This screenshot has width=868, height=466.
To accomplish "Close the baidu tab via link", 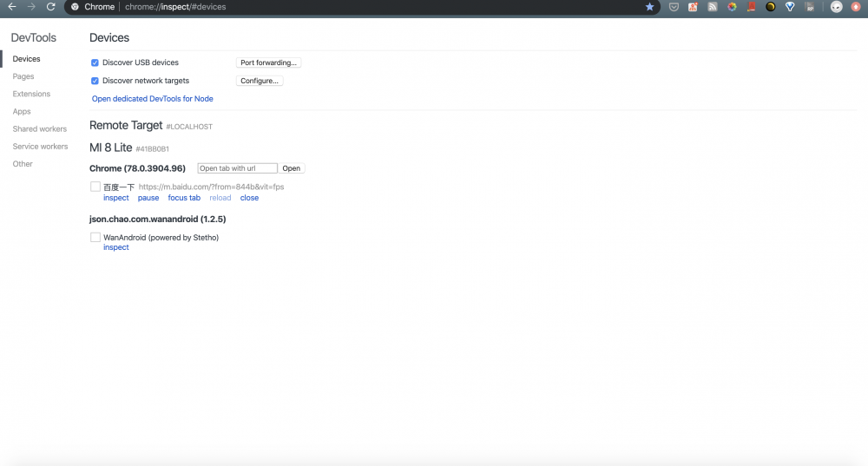I will click(x=249, y=198).
